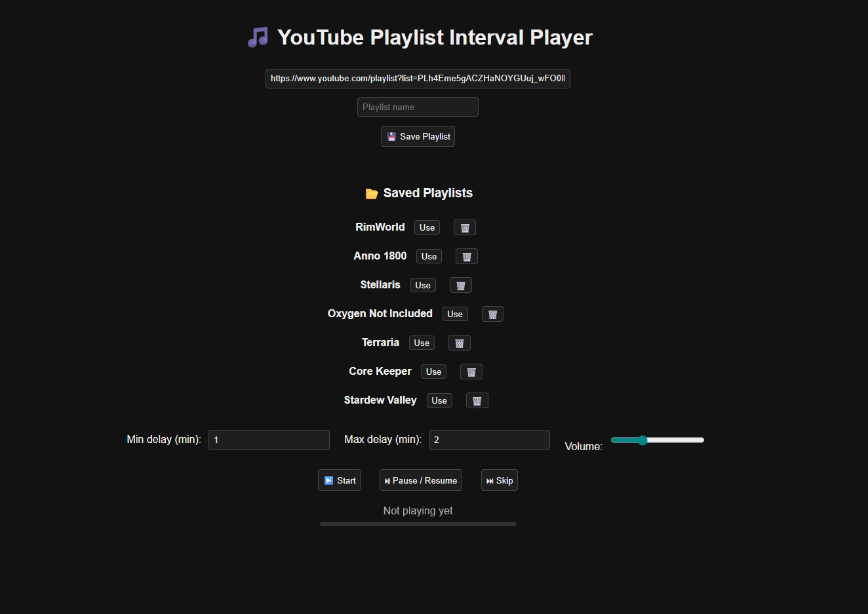Delete the Anno 1800 playlist with trash icon
868x614 pixels.
point(467,256)
